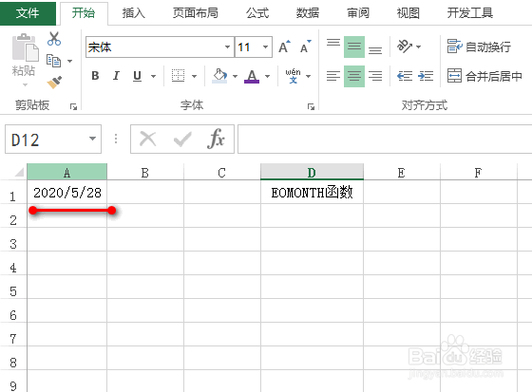Click the Insert Function fx icon
The width and height of the screenshot is (532, 392).
[217, 139]
